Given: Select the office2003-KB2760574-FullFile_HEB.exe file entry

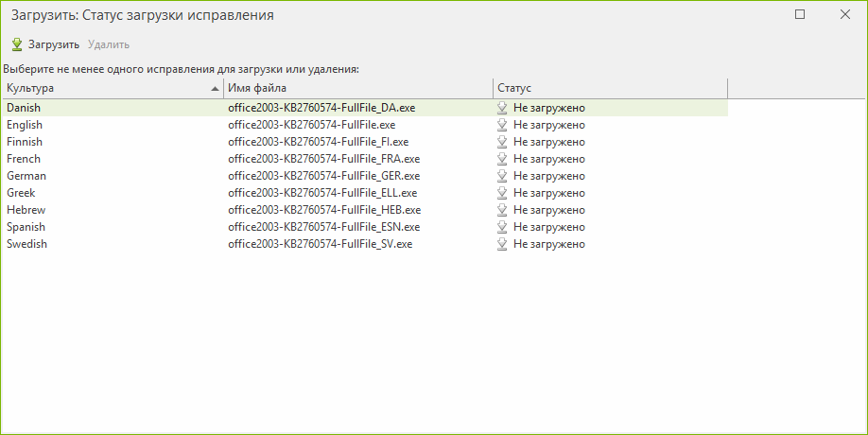Looking at the screenshot, I should pyautogui.click(x=324, y=210).
